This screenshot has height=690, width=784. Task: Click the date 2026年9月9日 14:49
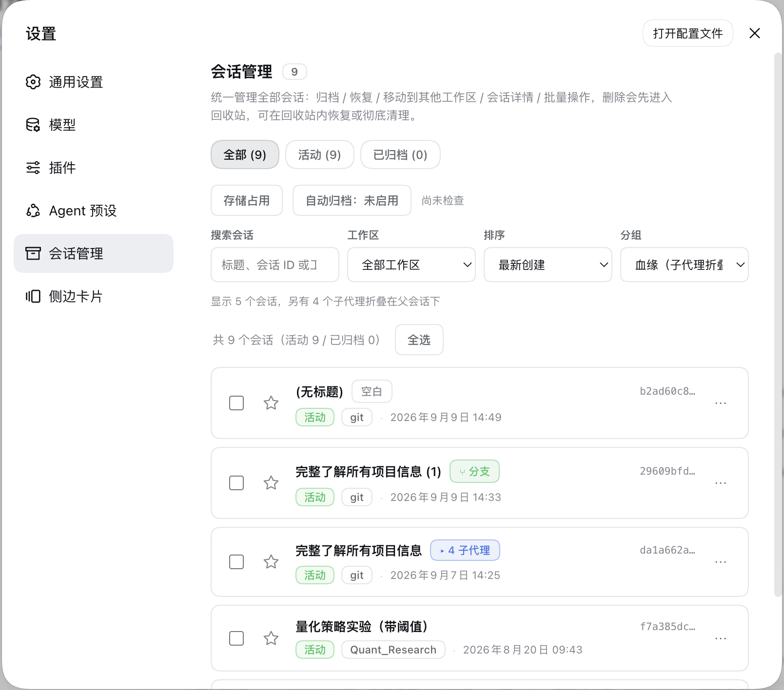click(x=446, y=418)
